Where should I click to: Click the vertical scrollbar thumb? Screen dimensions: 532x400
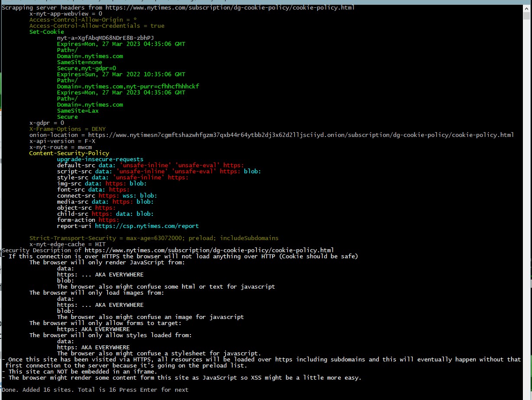point(526,16)
